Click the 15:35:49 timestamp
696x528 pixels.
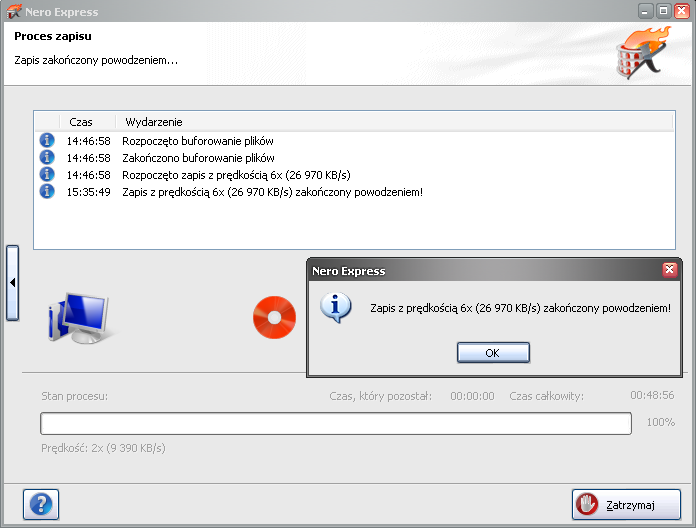pyautogui.click(x=88, y=192)
